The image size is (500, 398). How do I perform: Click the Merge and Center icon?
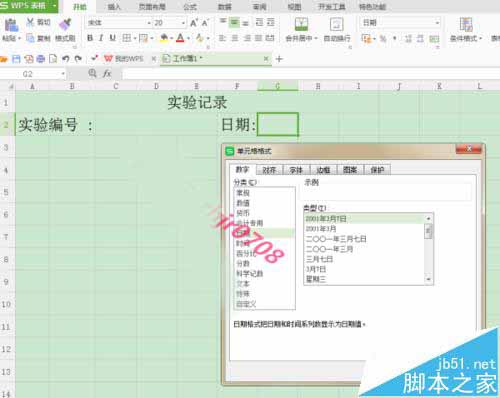click(301, 24)
